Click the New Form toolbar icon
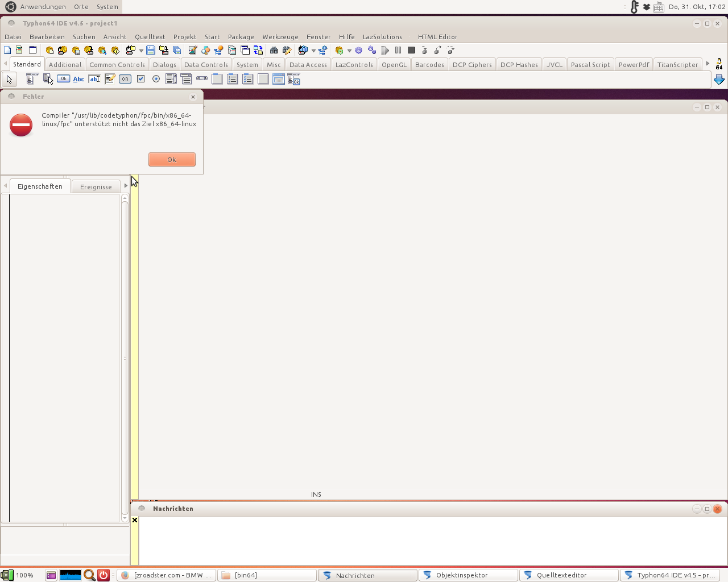Viewport: 728px width, 582px height. (32, 50)
